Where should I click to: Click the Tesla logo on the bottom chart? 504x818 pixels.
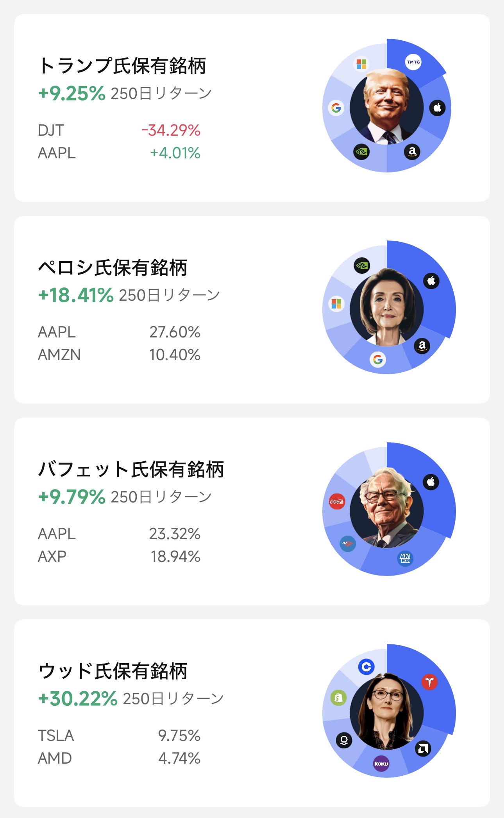[429, 682]
